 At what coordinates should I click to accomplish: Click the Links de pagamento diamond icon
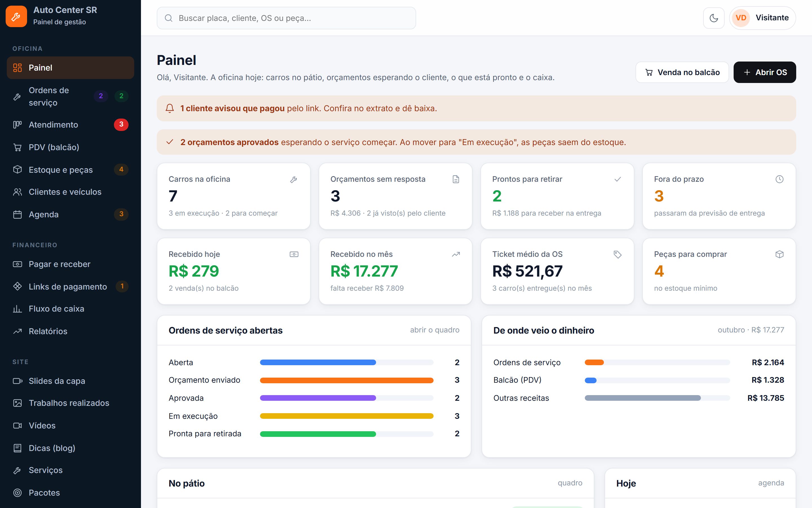[17, 286]
